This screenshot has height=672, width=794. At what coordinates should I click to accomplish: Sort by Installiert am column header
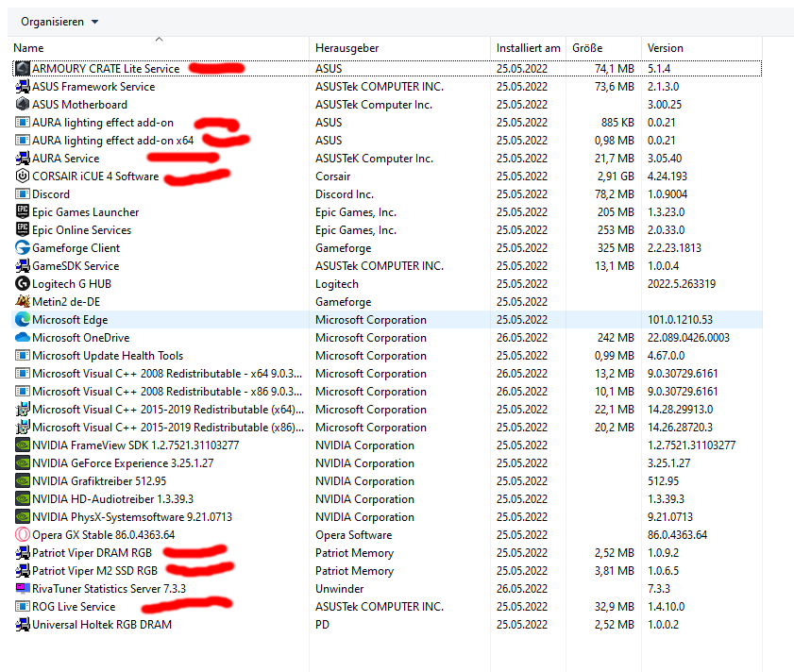pyautogui.click(x=528, y=48)
